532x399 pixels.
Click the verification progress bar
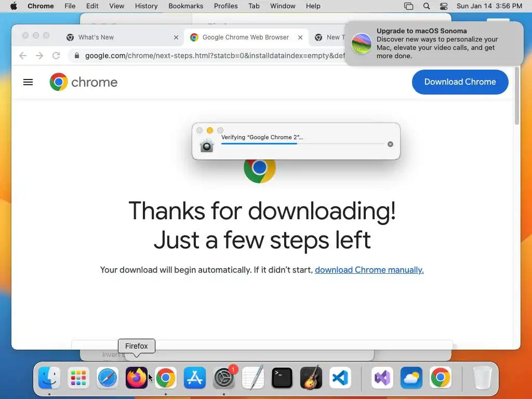click(302, 143)
